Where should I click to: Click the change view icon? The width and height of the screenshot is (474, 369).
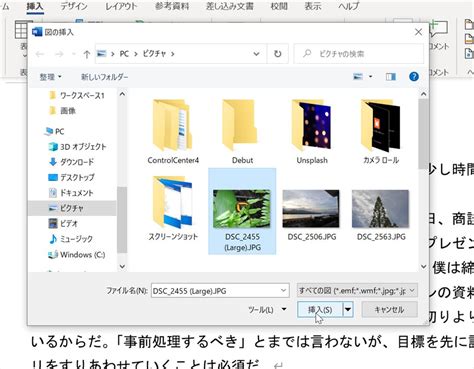click(x=358, y=77)
